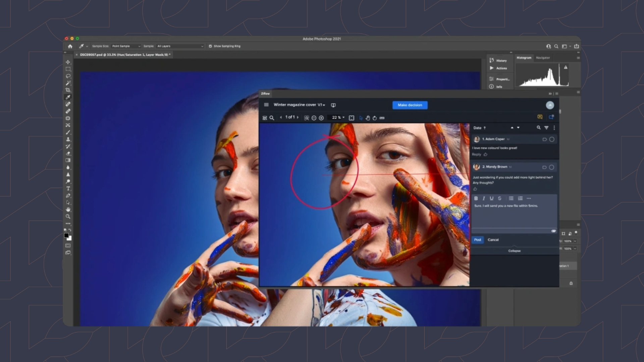Mark Adam Coper's comment as resolved
644x362 pixels.
pos(552,139)
